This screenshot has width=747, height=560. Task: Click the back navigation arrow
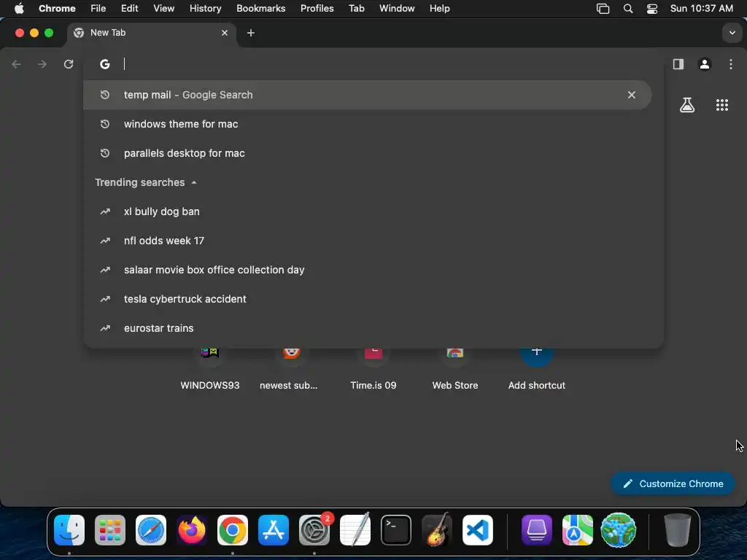pyautogui.click(x=17, y=64)
